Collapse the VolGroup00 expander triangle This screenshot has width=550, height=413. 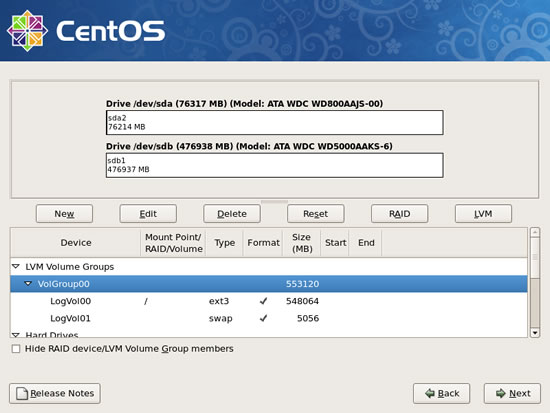[x=28, y=284]
